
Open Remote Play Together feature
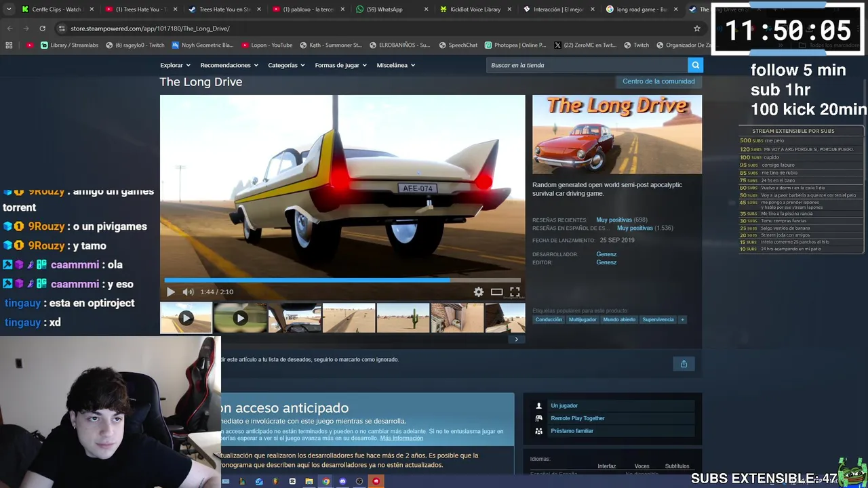pos(578,418)
